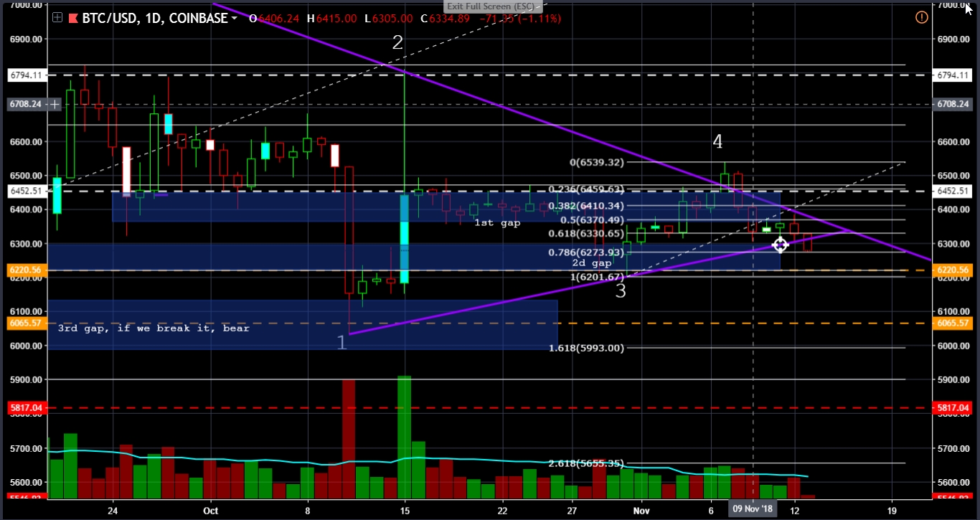The width and height of the screenshot is (980, 520).
Task: Click date 22 on the time axis
Action: coord(501,511)
